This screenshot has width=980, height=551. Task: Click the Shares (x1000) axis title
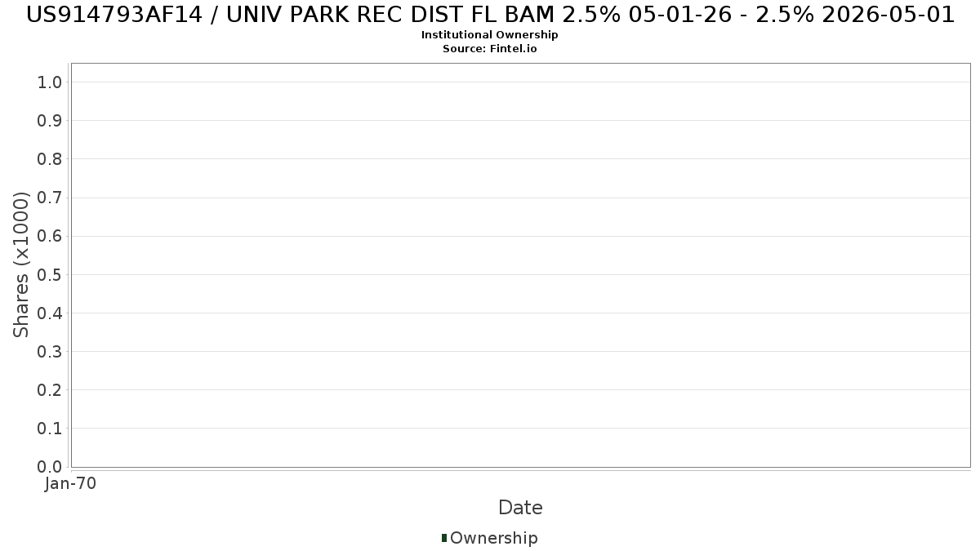[x=21, y=264]
